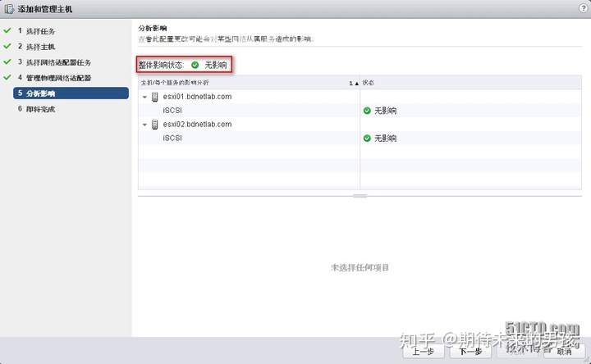Click the checkmark beside step 2 选择主机
591x364 pixels.
pos(7,46)
